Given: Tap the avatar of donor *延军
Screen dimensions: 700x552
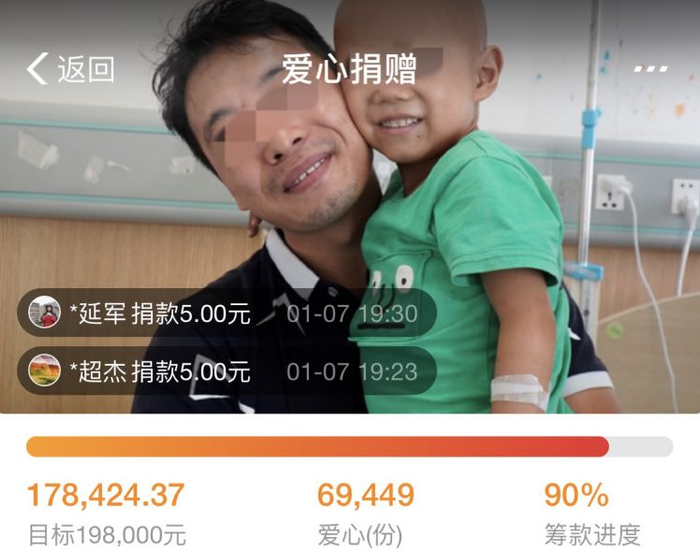Looking at the screenshot, I should [x=44, y=312].
